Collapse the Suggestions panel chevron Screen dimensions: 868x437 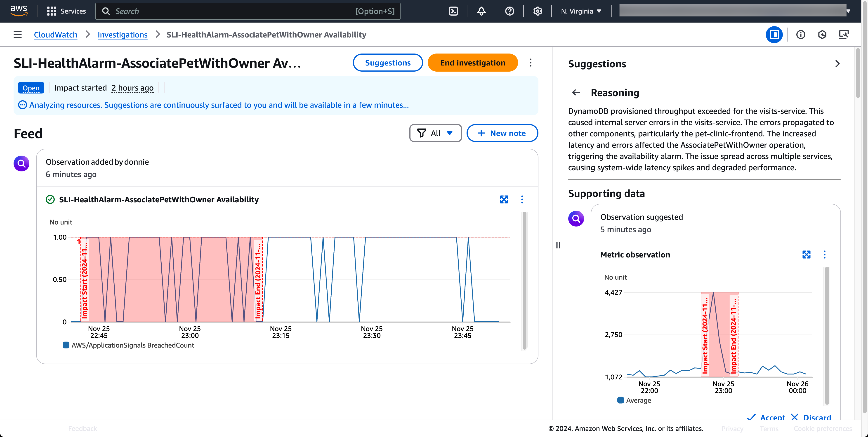pyautogui.click(x=837, y=64)
